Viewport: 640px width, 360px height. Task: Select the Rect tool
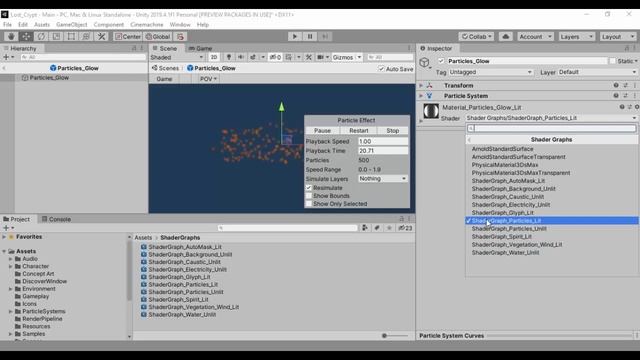pyautogui.click(x=71, y=36)
